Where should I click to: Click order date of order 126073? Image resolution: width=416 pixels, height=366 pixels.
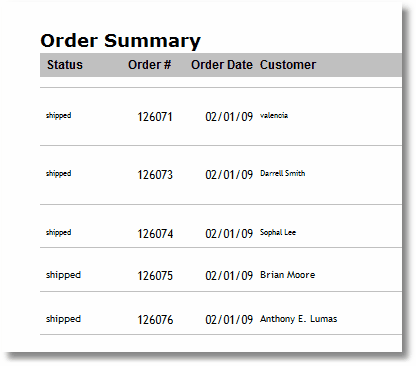pos(229,175)
